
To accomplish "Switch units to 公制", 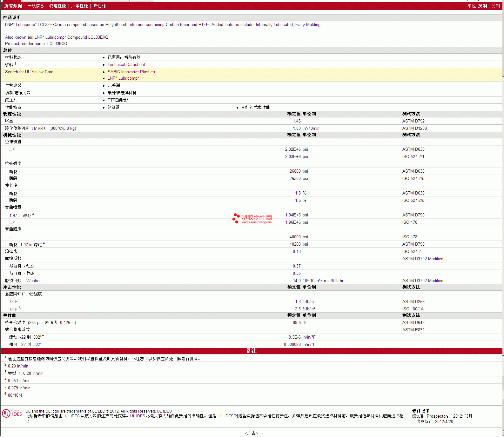I will 495,6.
